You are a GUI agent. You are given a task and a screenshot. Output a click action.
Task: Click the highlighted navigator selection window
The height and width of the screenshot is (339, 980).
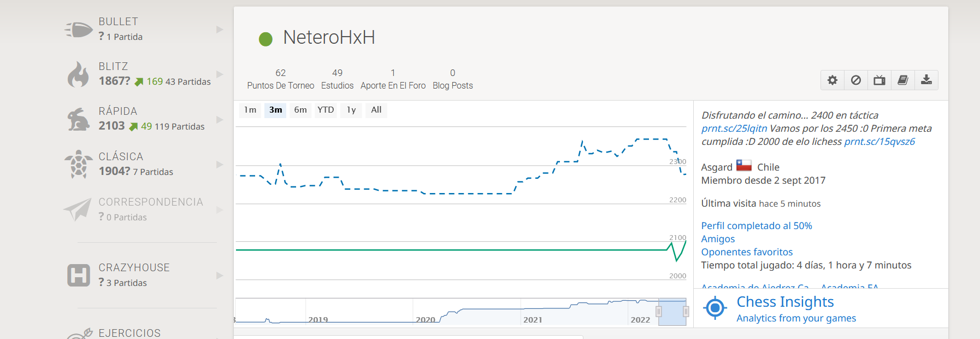(x=672, y=312)
